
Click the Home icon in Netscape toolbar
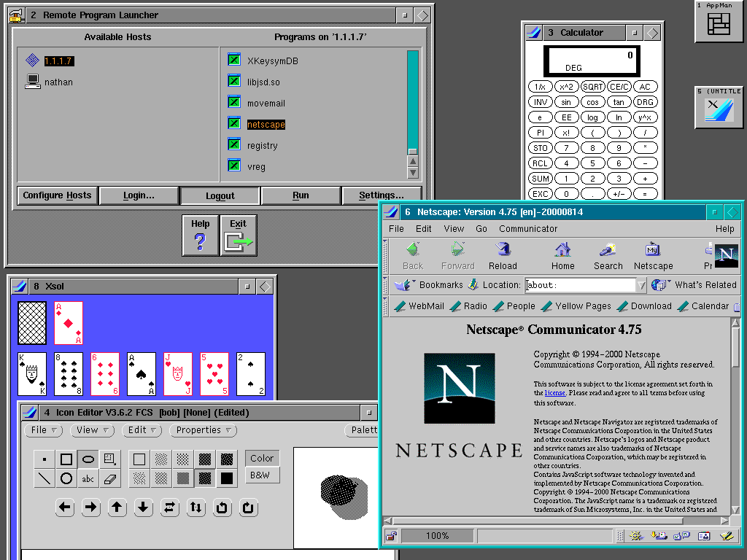pyautogui.click(x=562, y=252)
